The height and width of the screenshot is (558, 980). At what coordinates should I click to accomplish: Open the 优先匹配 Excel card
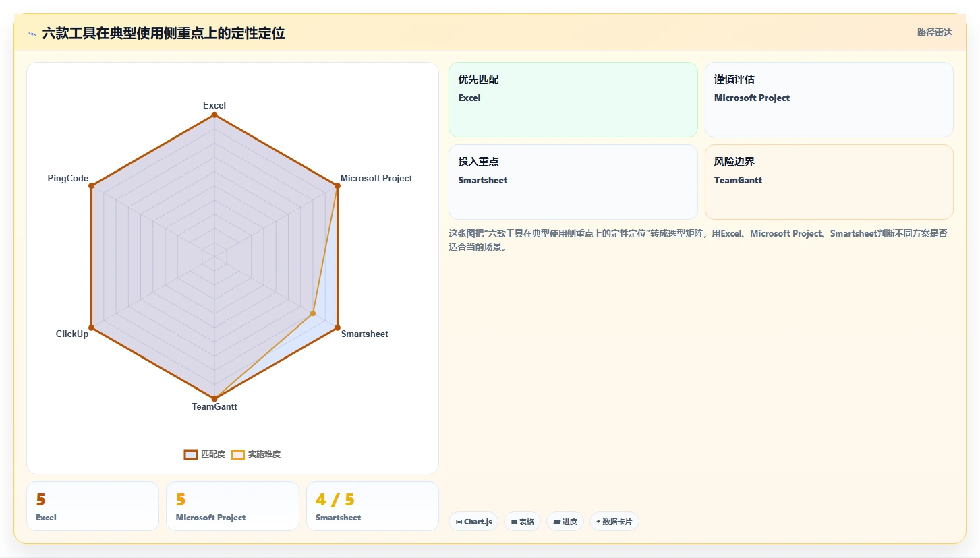pos(573,100)
